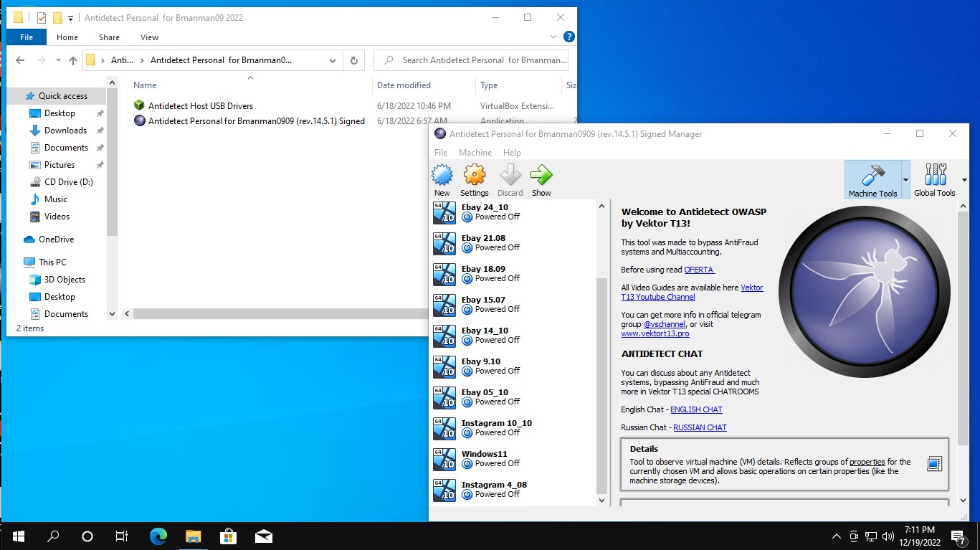Open the ENGLISH CHAT link
Screen dimensions: 980x550
click(x=696, y=409)
